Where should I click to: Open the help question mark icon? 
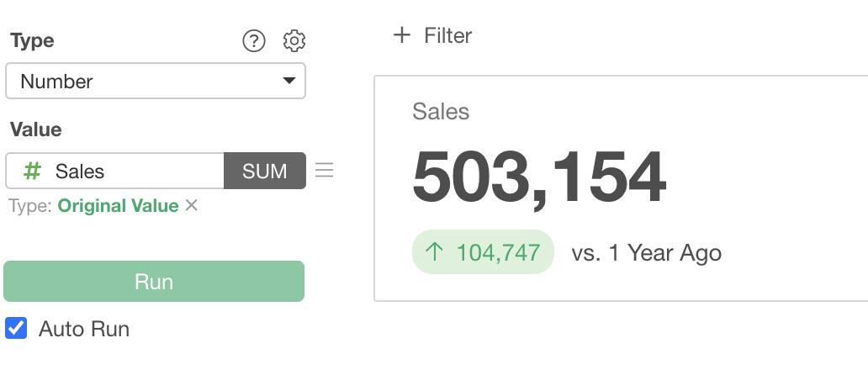pos(253,40)
